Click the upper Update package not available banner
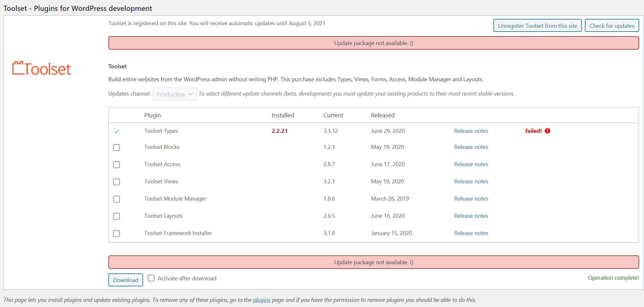The height and width of the screenshot is (307, 644). [x=374, y=43]
